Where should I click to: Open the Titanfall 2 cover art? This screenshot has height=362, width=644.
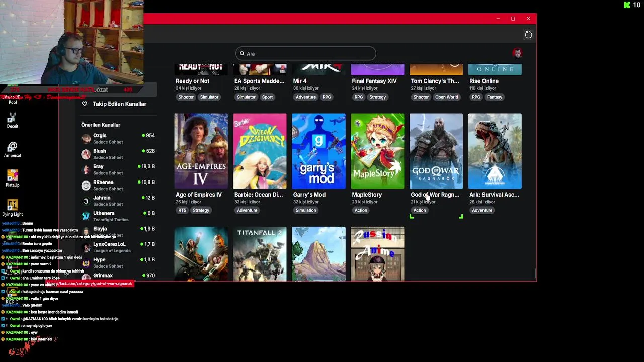(260, 254)
